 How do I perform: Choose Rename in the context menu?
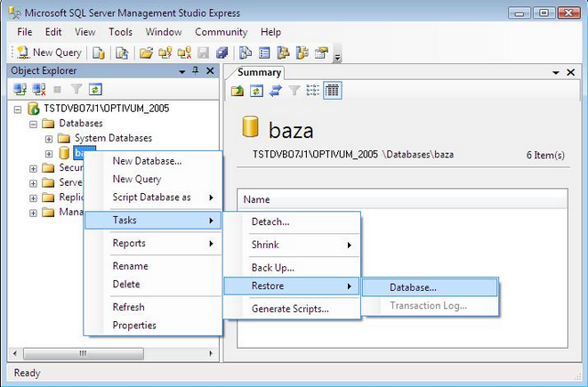[x=153, y=266]
